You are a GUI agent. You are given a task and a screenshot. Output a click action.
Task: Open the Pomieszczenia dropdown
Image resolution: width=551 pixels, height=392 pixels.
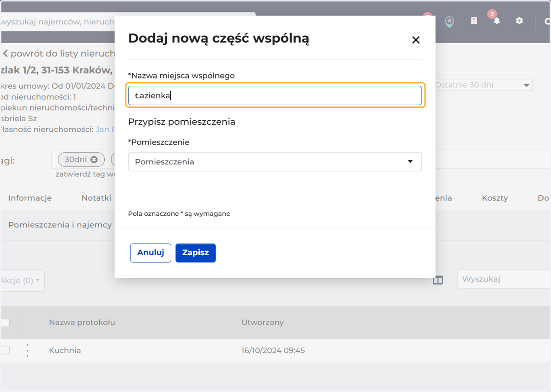pos(275,162)
